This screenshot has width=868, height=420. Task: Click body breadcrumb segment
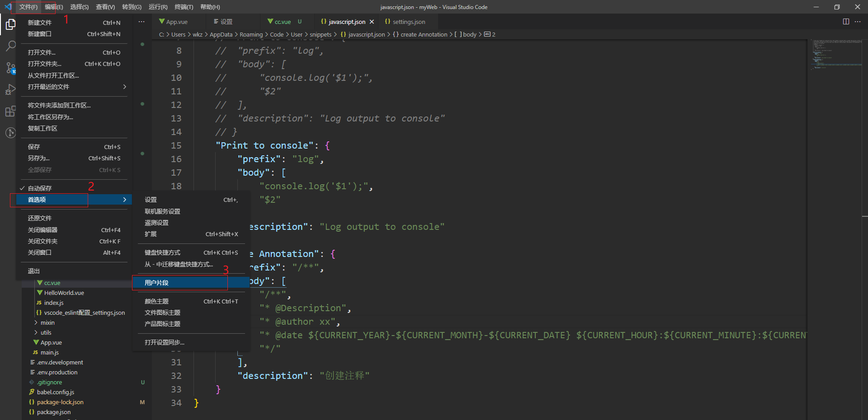(x=470, y=34)
